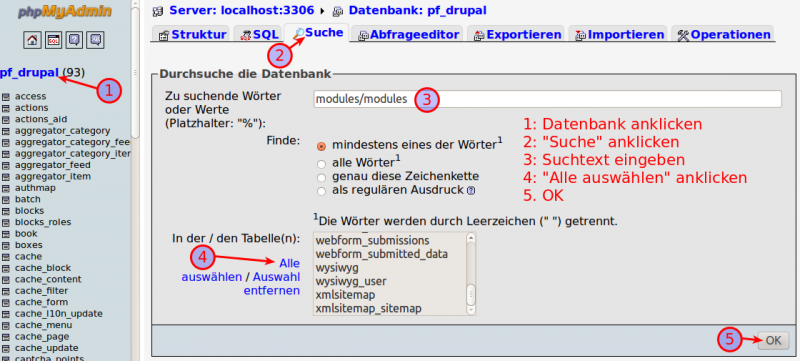Click the table icon beside aggregator_item
The width and height of the screenshot is (800, 361).
pos(6,176)
